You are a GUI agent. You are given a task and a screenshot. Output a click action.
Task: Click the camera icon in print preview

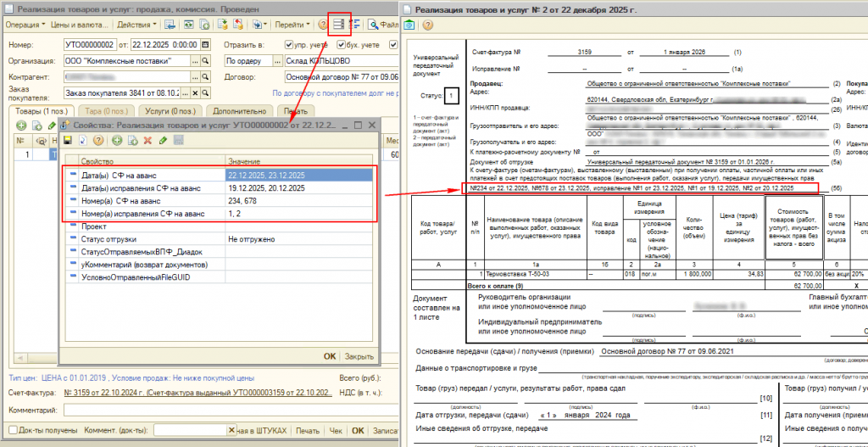[x=409, y=25]
